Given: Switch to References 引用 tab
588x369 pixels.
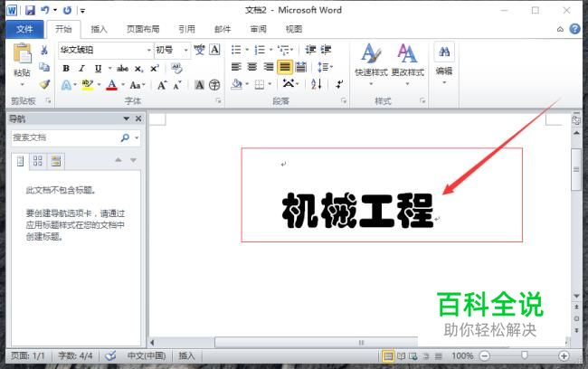Looking at the screenshot, I should pyautogui.click(x=186, y=29).
